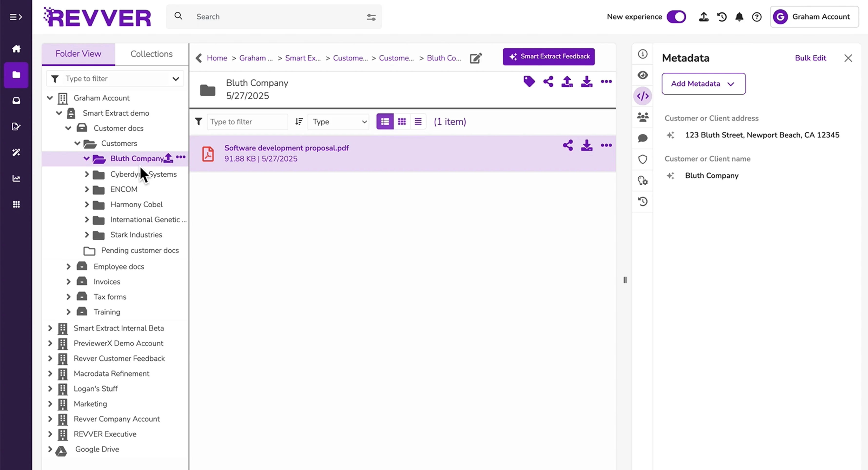Open the comments speech bubble icon
Screen dimensions: 868x470
point(643,138)
